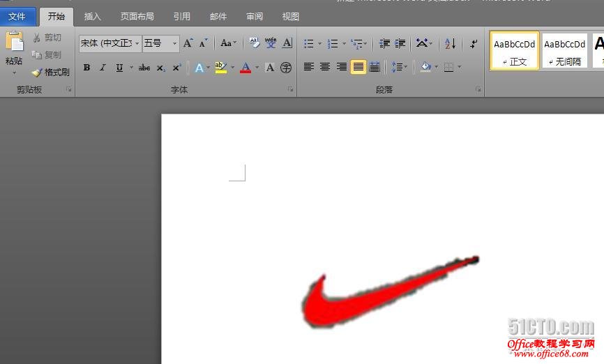The image size is (604, 364).
Task: Expand Paste options arrow below 粘贴
Action: tap(14, 73)
